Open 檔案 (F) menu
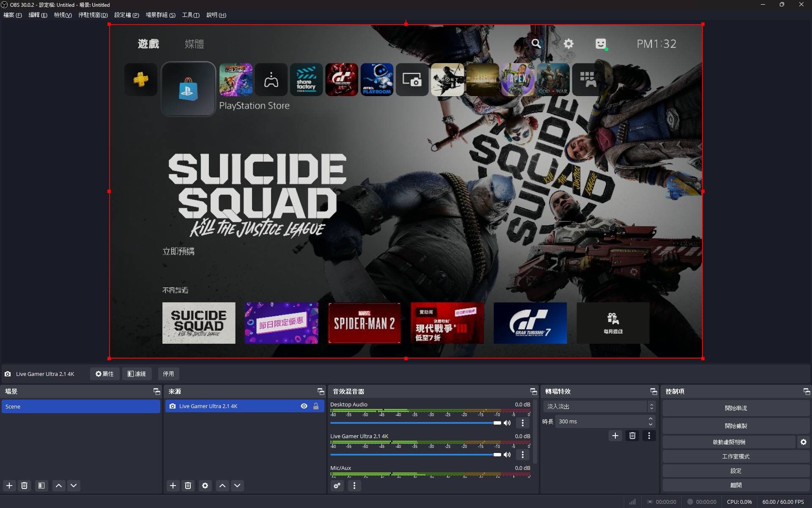 (x=13, y=15)
